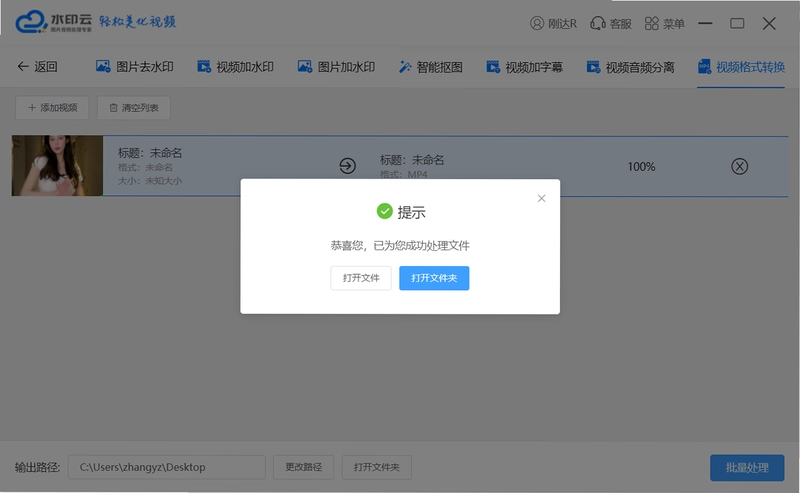Select the video thumbnail in the list
Viewport: 800px width, 493px height.
(x=57, y=165)
